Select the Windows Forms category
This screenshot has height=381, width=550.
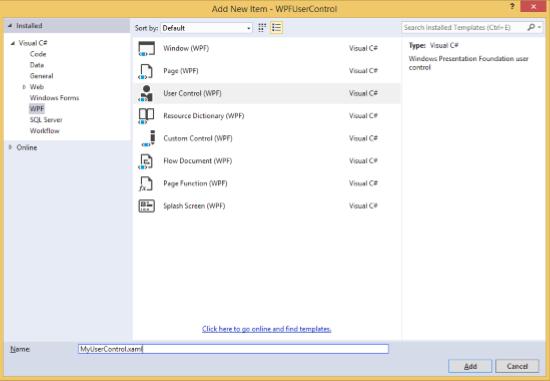point(54,98)
